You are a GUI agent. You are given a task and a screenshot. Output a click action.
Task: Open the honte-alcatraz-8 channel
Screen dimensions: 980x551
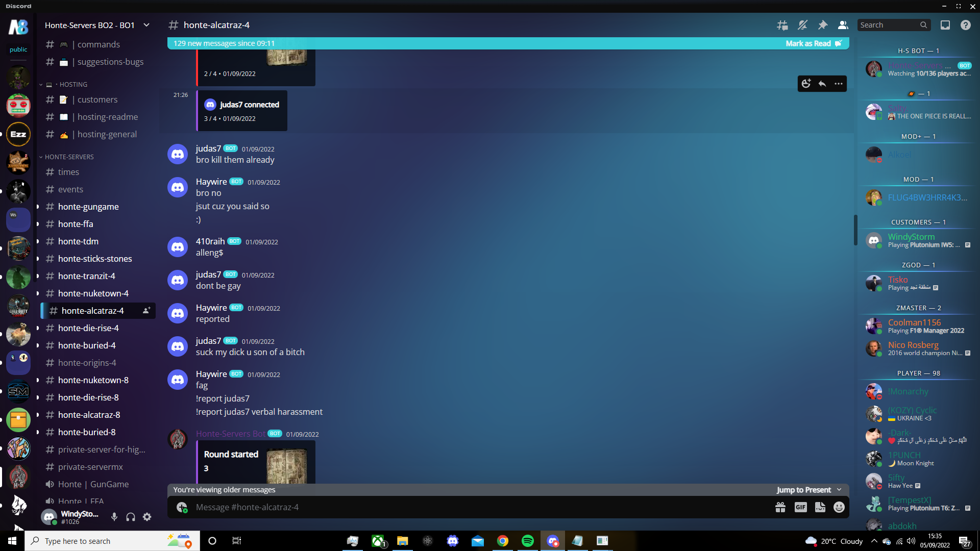[x=98, y=415]
